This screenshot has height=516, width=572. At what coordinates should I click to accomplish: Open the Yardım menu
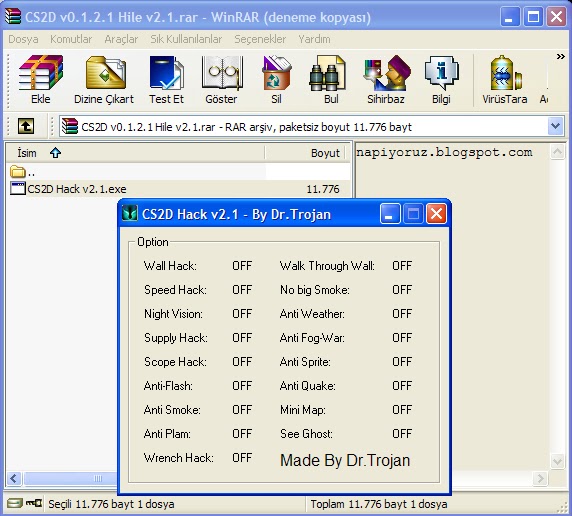(314, 39)
